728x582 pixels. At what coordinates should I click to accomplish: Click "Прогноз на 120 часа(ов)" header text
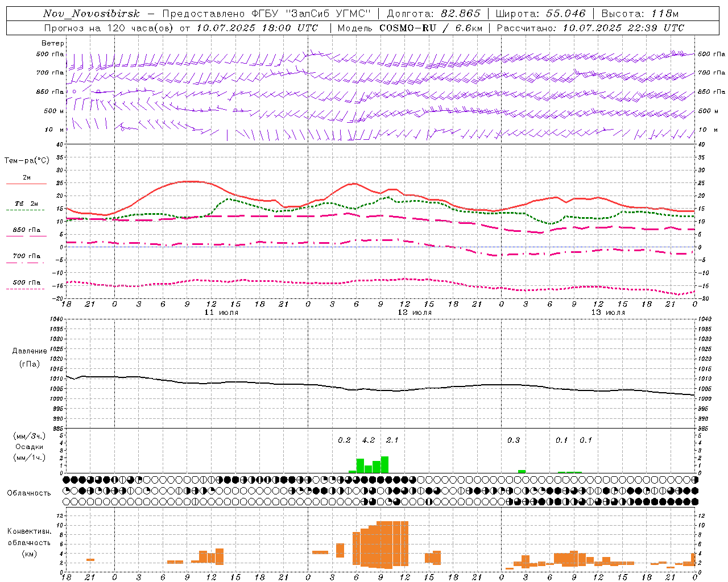coord(110,28)
